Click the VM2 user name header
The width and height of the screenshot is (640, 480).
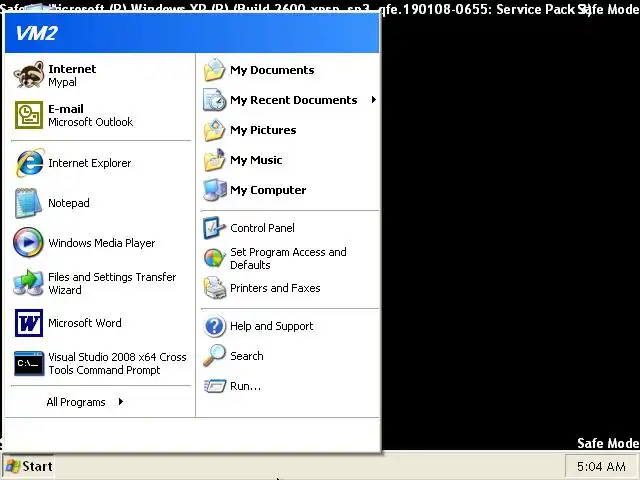(37, 33)
